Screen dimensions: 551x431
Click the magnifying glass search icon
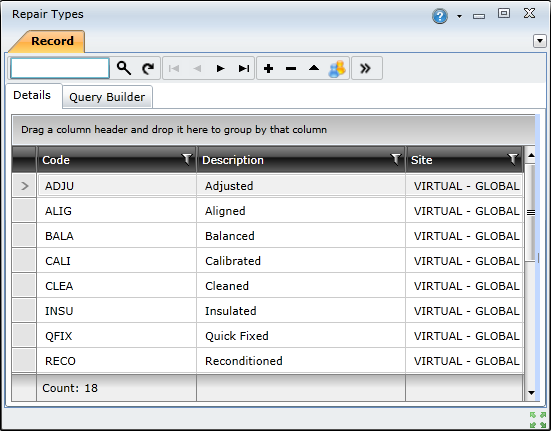[124, 68]
